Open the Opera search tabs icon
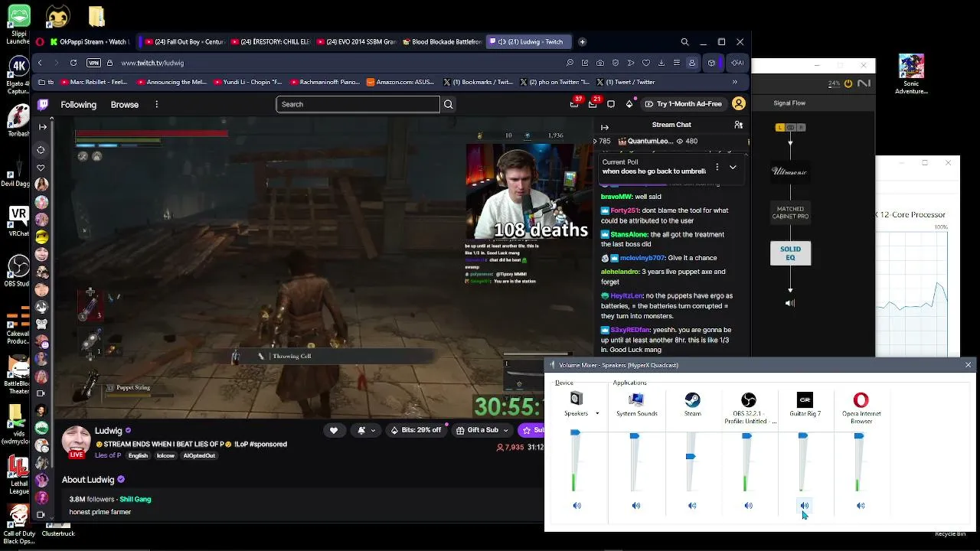 (684, 42)
